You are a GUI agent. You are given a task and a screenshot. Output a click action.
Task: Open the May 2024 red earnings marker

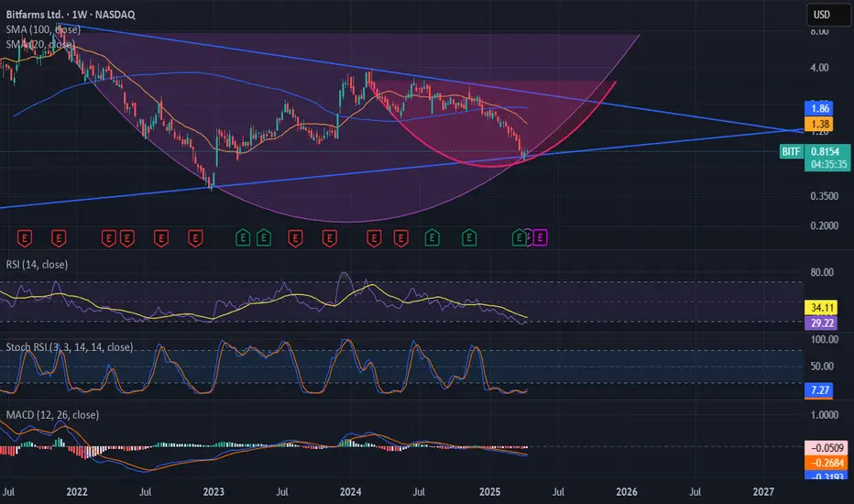tap(400, 238)
